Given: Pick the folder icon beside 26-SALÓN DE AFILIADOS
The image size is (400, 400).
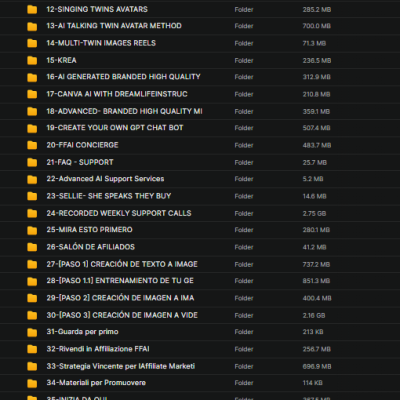Looking at the screenshot, I should 32,247.
